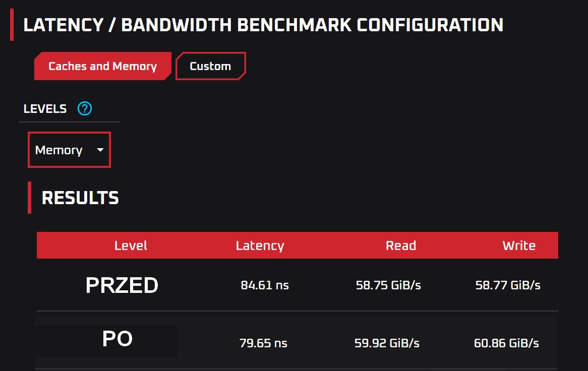This screenshot has height=371, width=588.
Task: Select the PO result row label
Action: coord(117,339)
